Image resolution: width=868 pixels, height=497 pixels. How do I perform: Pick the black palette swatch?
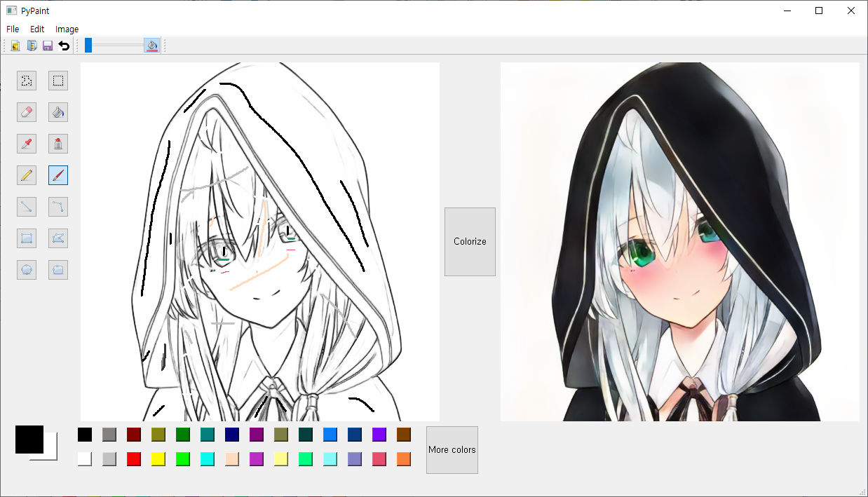pyautogui.click(x=85, y=435)
